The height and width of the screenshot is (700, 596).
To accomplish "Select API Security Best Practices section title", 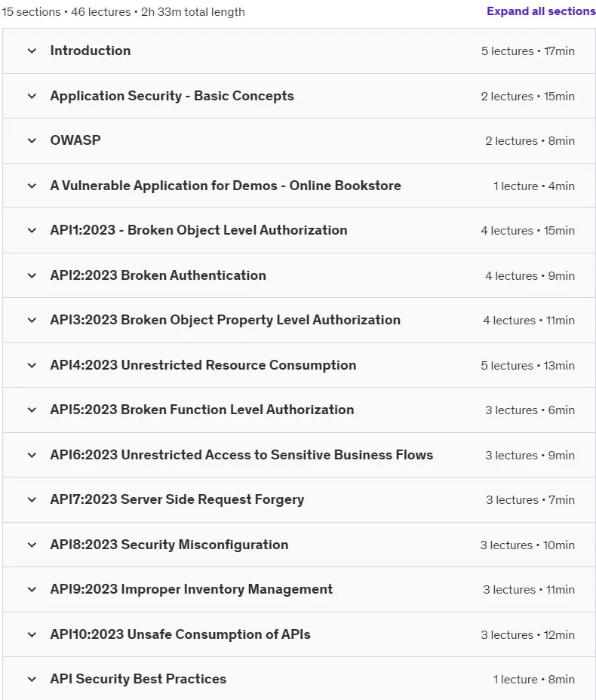I will (138, 679).
